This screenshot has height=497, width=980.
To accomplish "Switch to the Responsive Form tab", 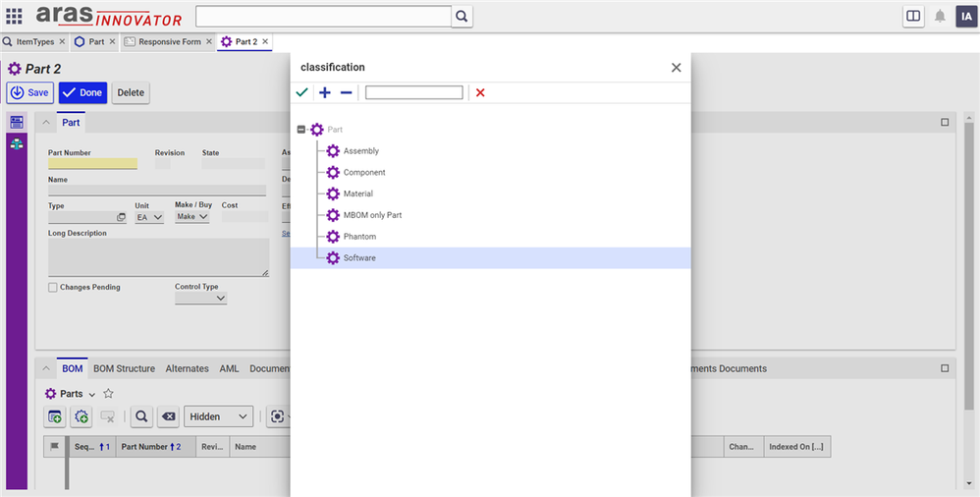I will coord(169,42).
